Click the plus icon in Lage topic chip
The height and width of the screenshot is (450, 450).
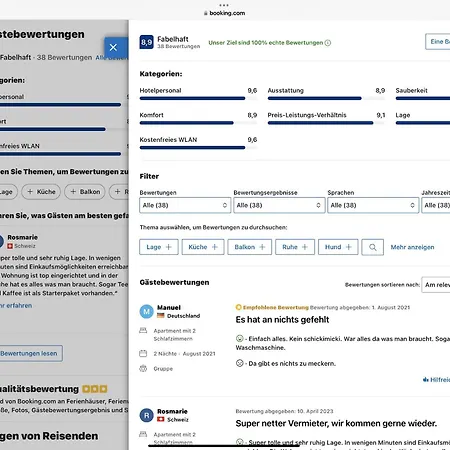tap(169, 247)
